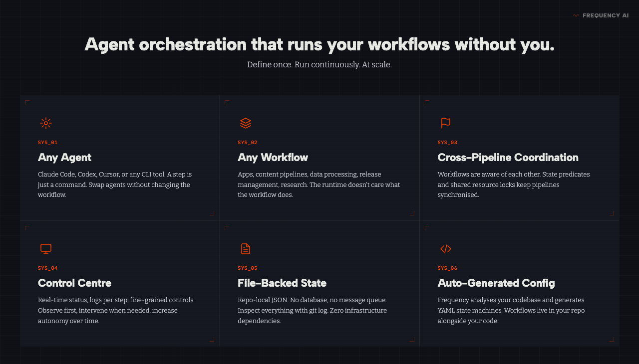
Task: Click the SYS_01 label tag
Action: click(x=47, y=142)
